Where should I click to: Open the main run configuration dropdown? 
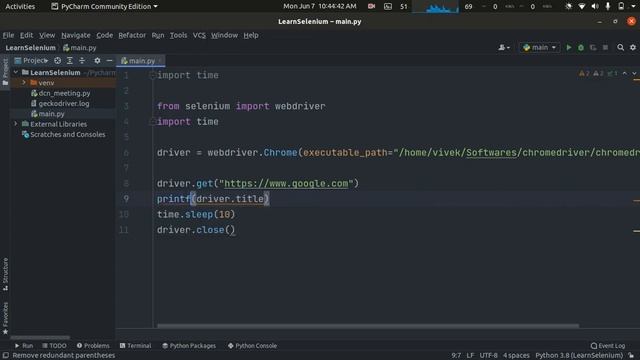[540, 48]
